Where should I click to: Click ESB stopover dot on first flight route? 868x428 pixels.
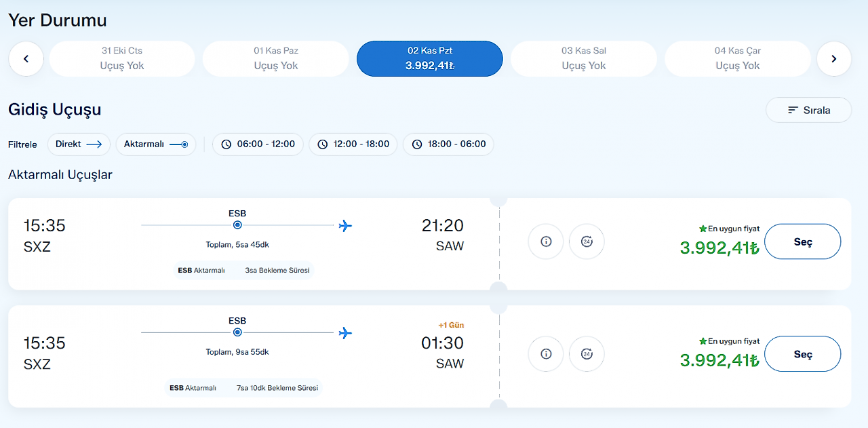tap(237, 225)
